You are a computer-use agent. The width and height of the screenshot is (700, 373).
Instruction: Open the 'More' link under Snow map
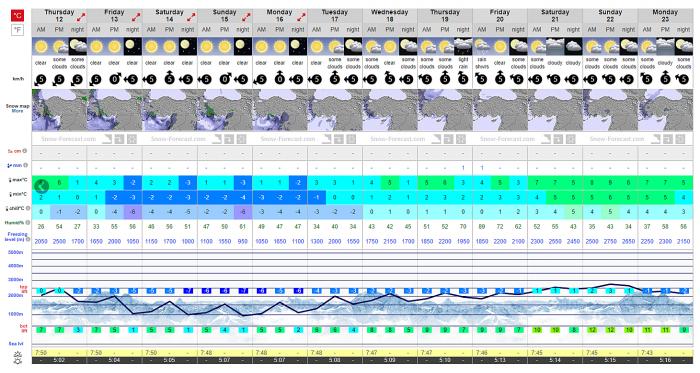17,111
